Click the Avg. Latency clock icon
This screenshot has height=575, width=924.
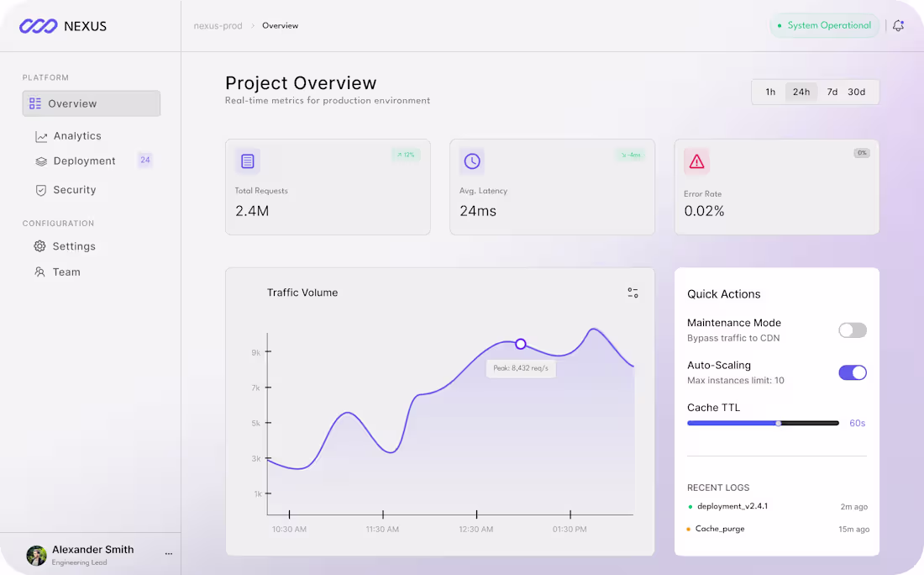click(472, 161)
